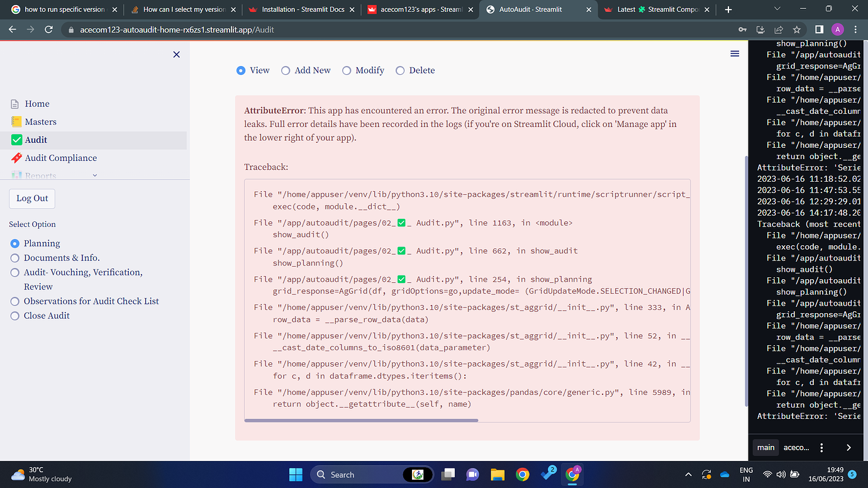Screen dimensions: 868x488
Task: Expand the Reports sidebar section
Action: click(x=40, y=175)
